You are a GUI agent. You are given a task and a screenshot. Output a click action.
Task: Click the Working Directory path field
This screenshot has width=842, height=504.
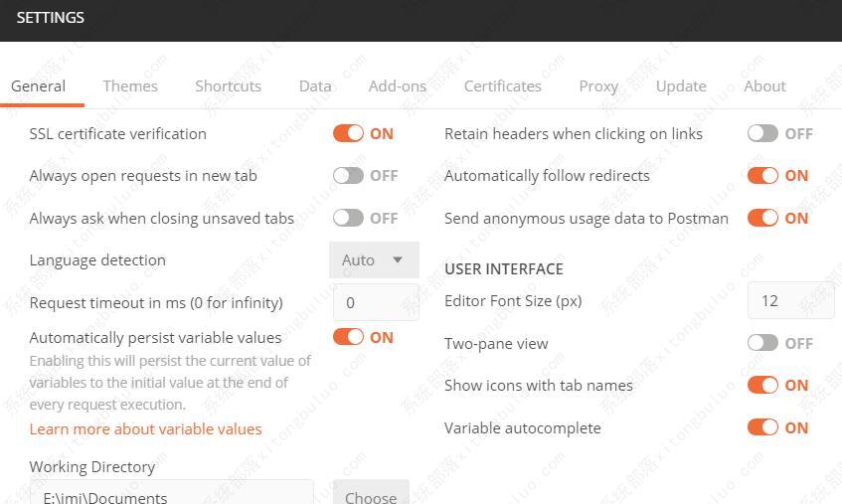click(171, 492)
